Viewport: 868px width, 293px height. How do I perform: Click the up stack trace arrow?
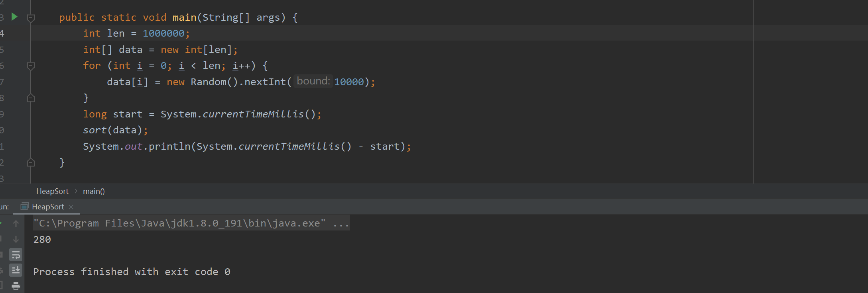tap(16, 224)
